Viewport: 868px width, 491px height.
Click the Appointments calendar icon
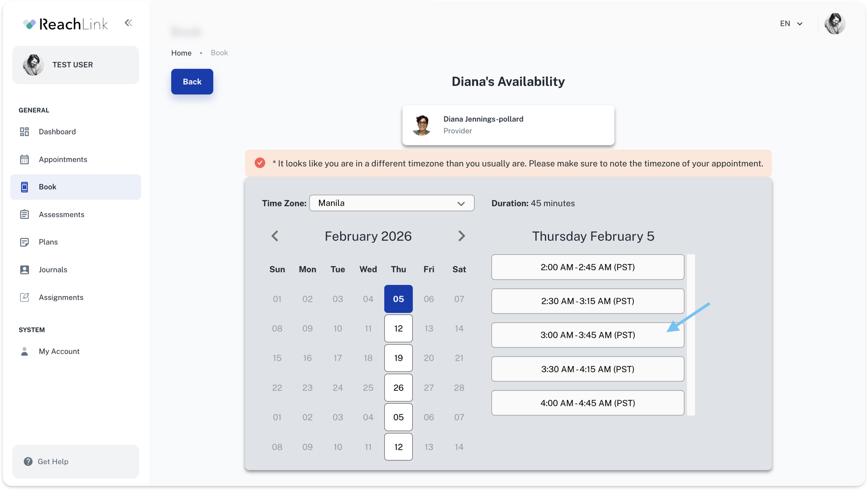point(25,160)
